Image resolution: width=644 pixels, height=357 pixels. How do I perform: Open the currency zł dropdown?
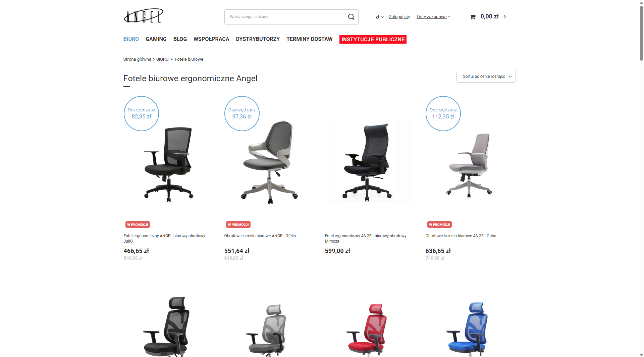tap(379, 17)
